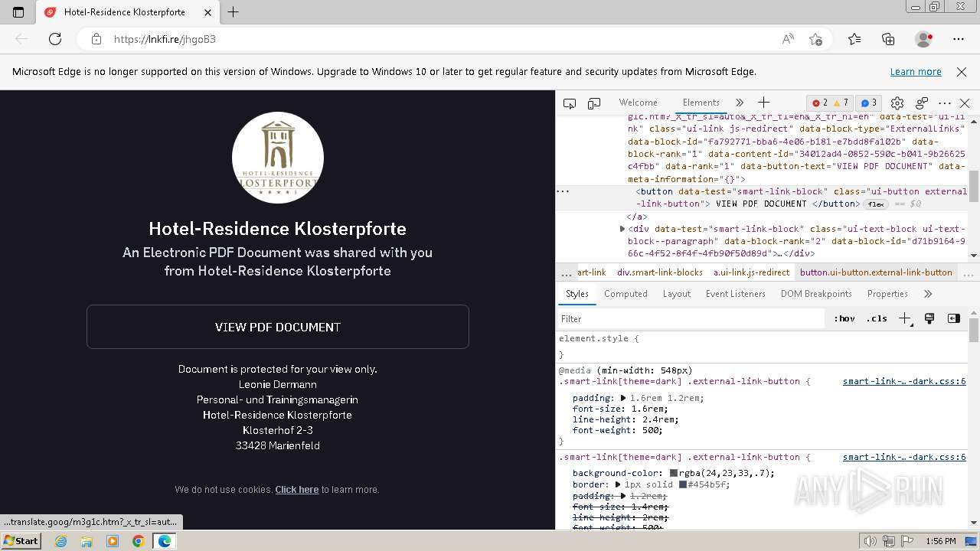The image size is (980, 551).
Task: Expand the padding shorthand triangle
Action: click(623, 398)
